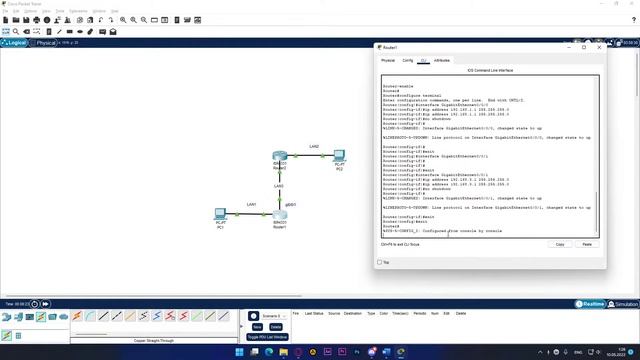
Task: Select the Router2 device on canvas
Action: pyautogui.click(x=280, y=156)
